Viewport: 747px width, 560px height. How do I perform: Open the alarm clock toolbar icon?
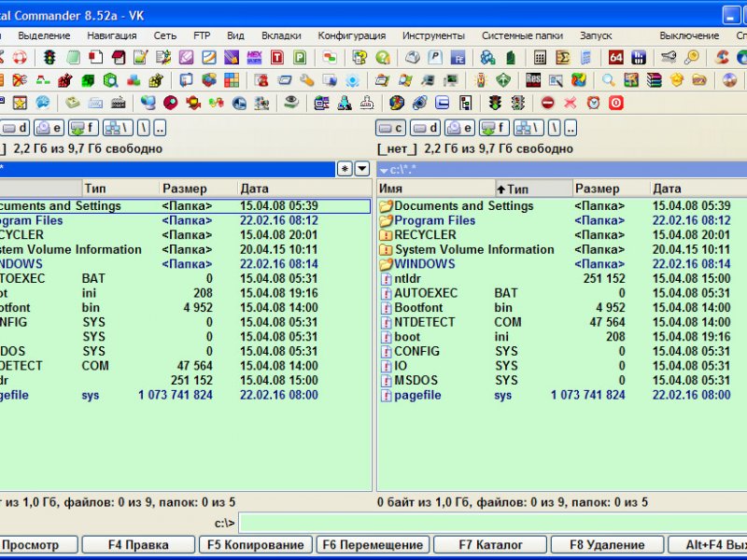pyautogui.click(x=593, y=103)
